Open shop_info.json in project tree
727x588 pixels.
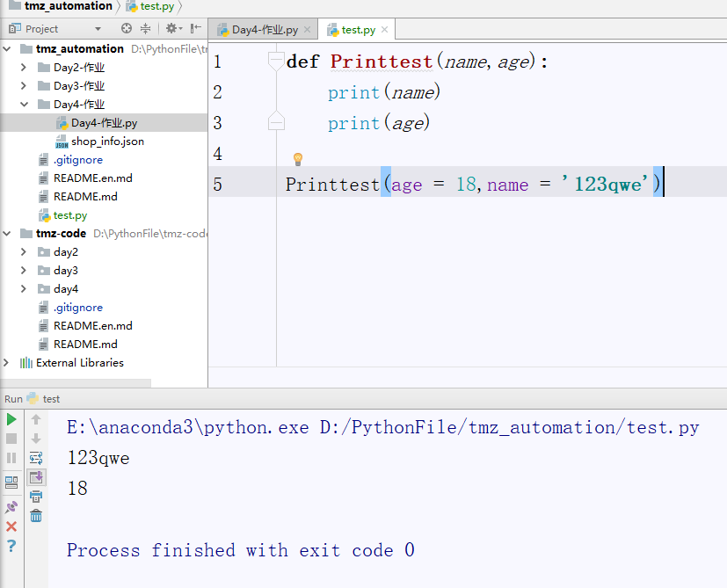point(107,142)
